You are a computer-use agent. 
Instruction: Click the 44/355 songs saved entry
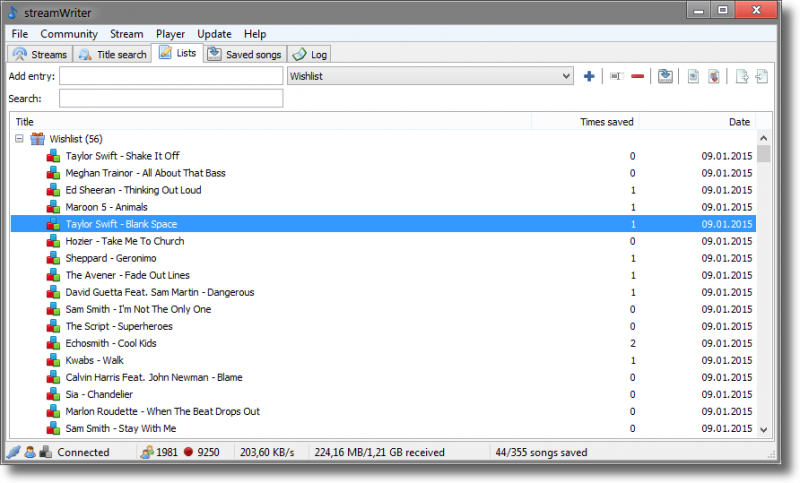point(541,452)
